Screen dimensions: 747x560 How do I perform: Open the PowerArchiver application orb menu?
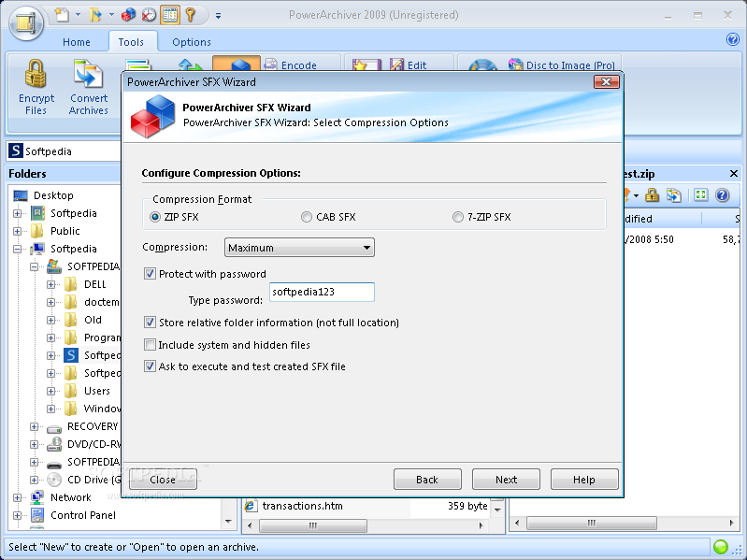(26, 22)
